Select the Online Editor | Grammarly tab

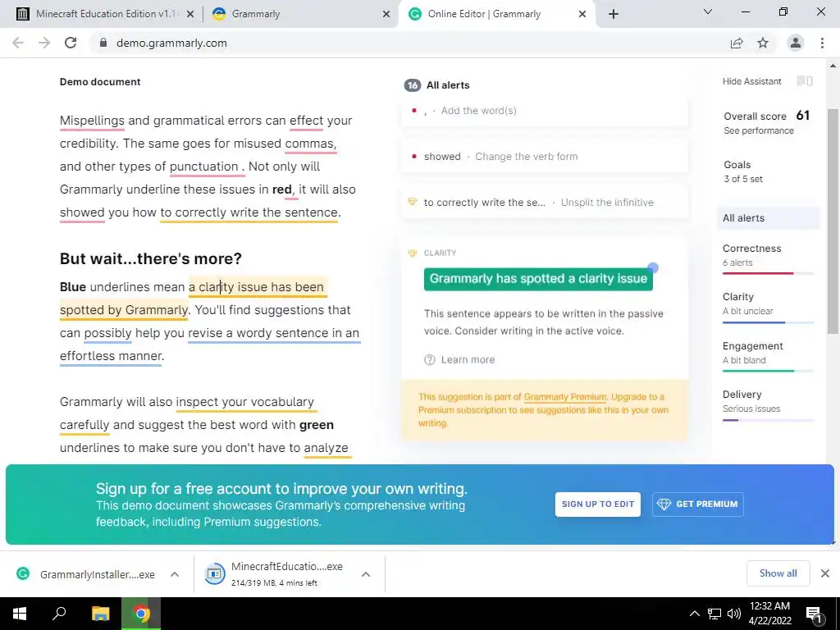coord(495,14)
